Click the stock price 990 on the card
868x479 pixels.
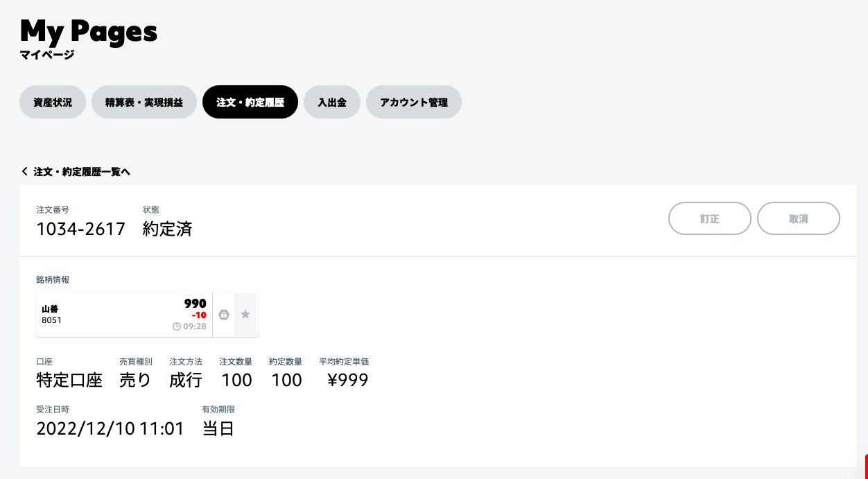pyautogui.click(x=195, y=303)
